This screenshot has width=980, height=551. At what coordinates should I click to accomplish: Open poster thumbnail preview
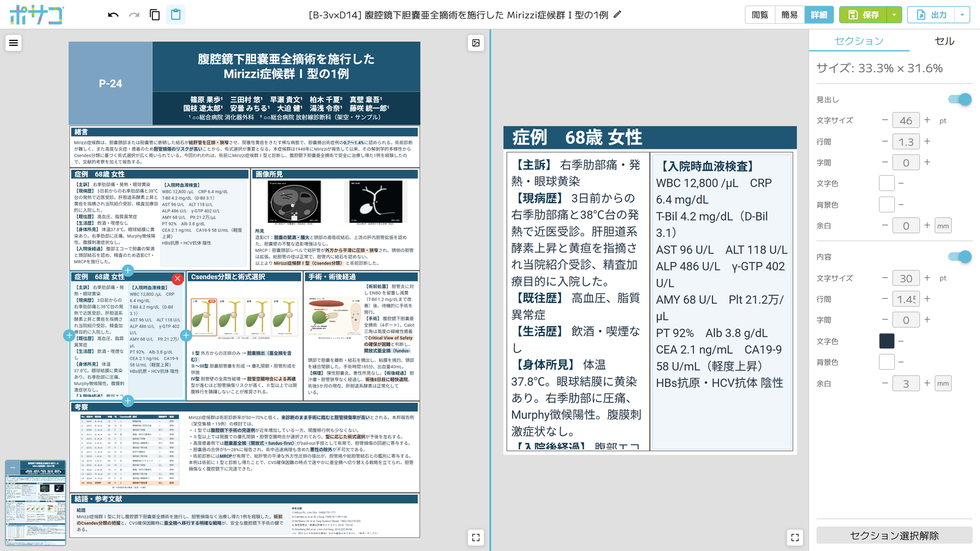[36, 502]
